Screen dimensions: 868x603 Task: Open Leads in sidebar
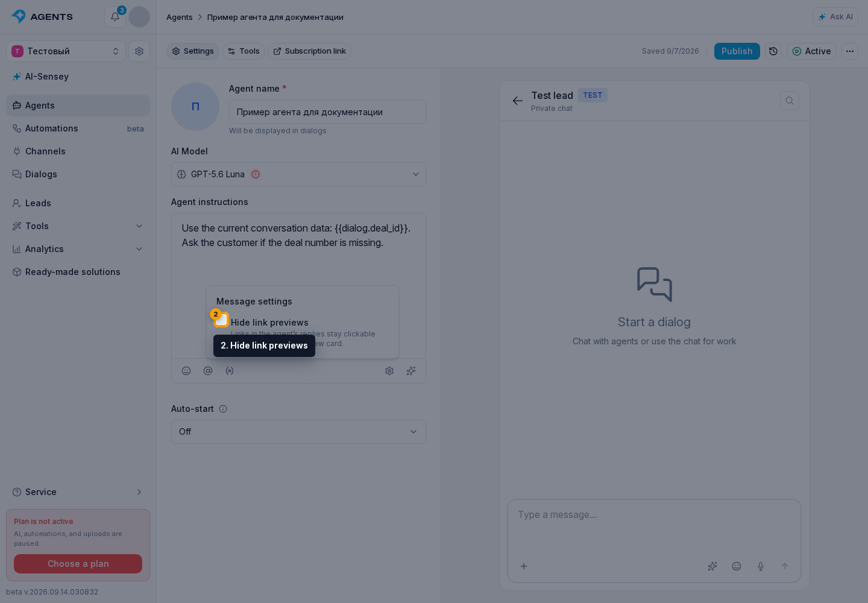point(78,203)
